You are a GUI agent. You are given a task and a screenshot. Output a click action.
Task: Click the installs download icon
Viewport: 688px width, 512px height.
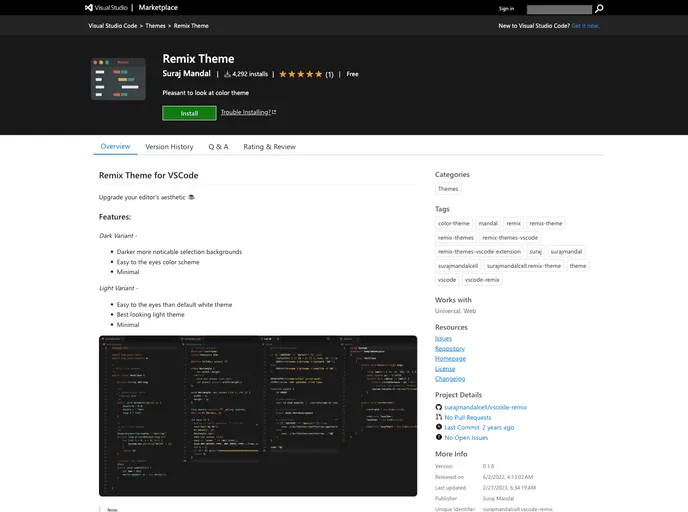tap(227, 75)
